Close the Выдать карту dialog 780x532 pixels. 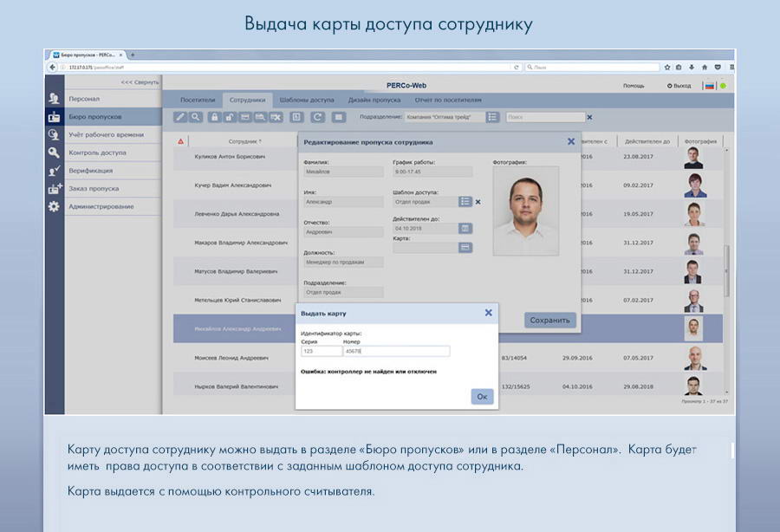coord(488,313)
